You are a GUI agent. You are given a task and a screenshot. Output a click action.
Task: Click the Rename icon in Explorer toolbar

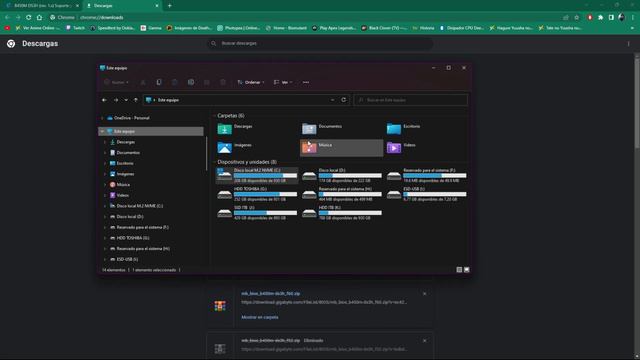point(191,82)
